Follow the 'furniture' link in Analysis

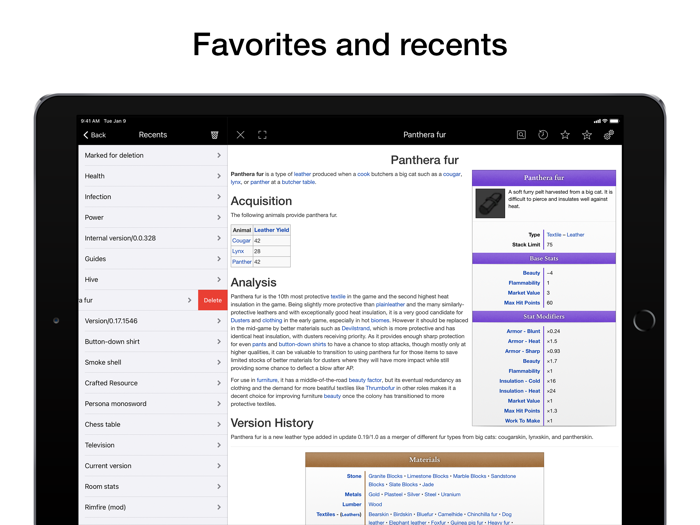(267, 380)
